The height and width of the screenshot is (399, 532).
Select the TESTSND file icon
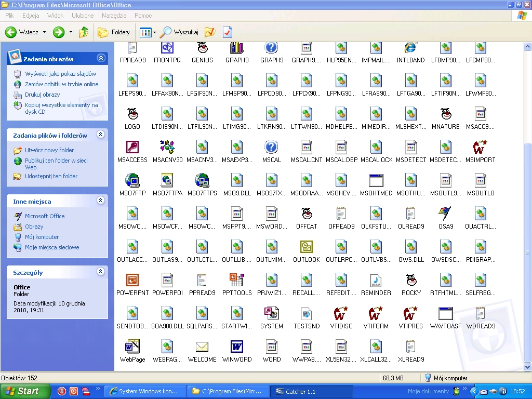pos(307,313)
